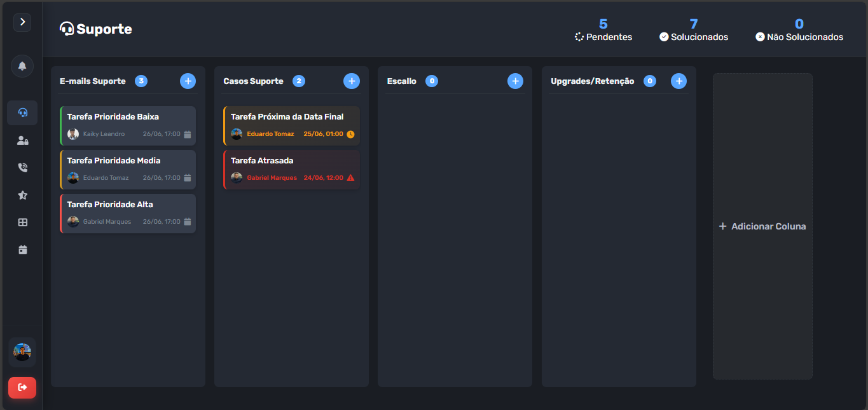Click Eduardo Tomaz avatar on Prioridade Media
The width and height of the screenshot is (868, 410).
tap(73, 178)
